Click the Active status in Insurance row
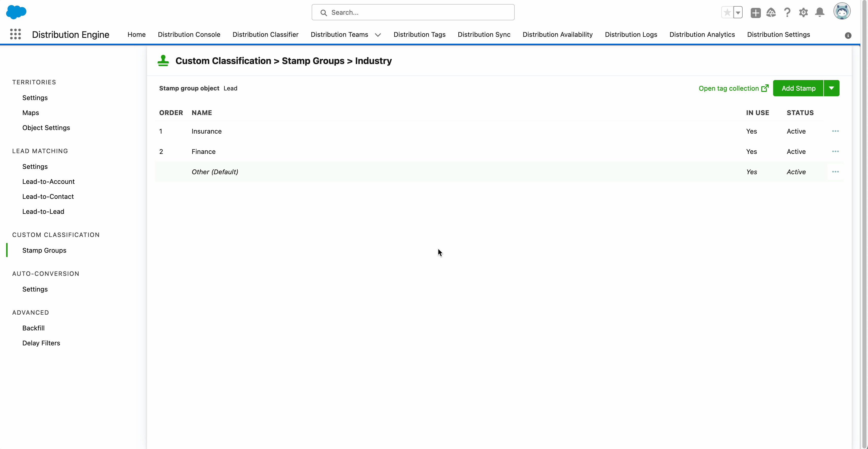Viewport: 868px width, 449px height. 796,131
